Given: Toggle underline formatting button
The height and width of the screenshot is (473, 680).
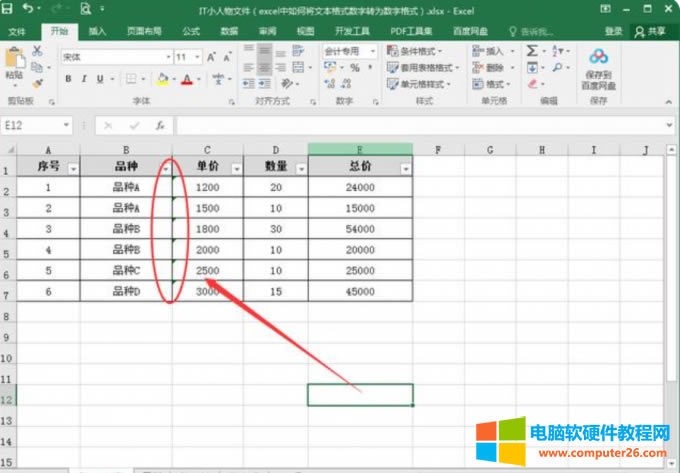Looking at the screenshot, I should tap(101, 79).
